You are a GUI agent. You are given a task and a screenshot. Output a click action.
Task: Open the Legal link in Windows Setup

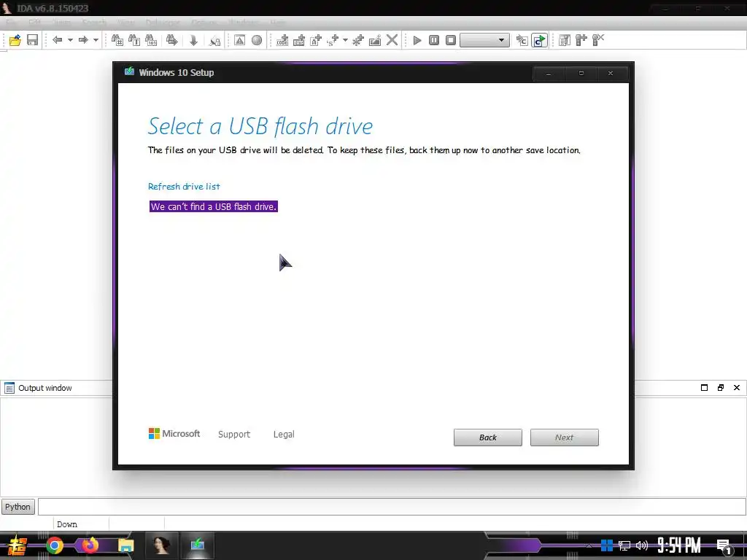tap(284, 435)
